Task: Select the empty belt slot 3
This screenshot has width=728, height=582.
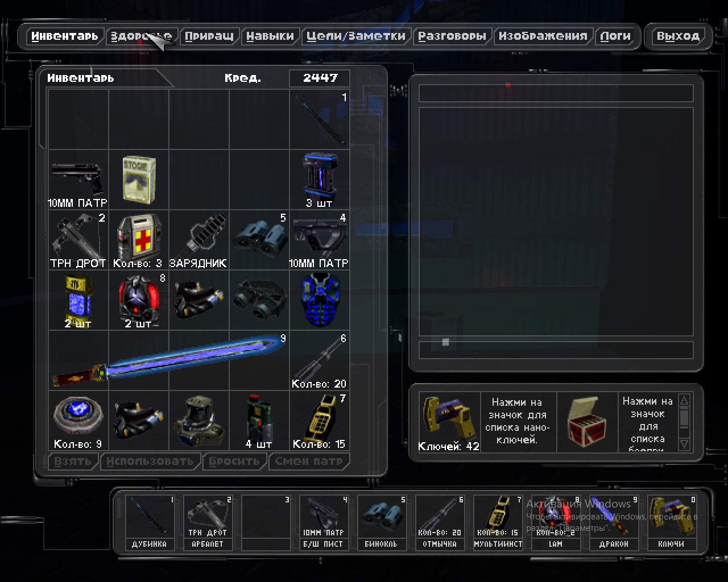Action: [x=266, y=522]
